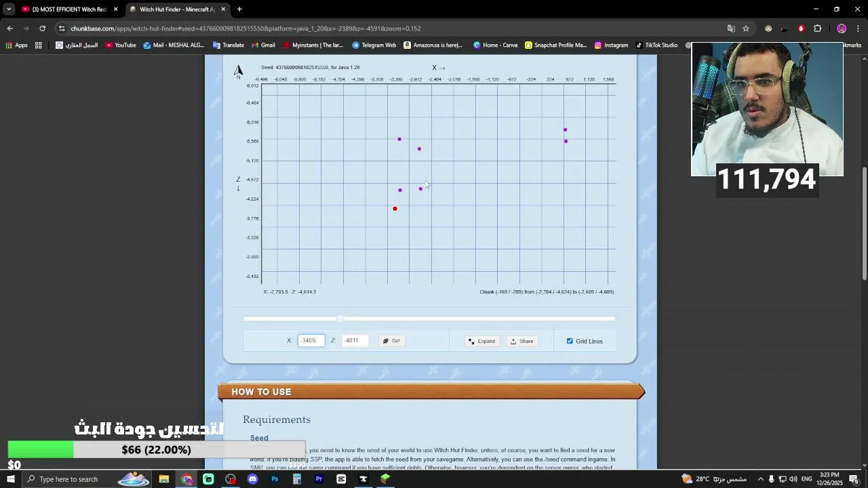868x488 pixels.
Task: Open File Explorer from the taskbar
Action: point(164,479)
